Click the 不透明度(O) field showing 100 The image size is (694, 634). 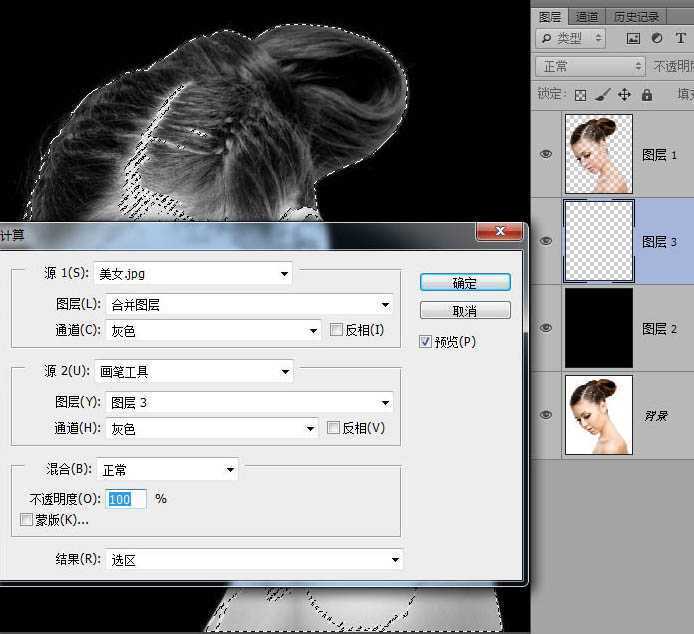pos(126,499)
